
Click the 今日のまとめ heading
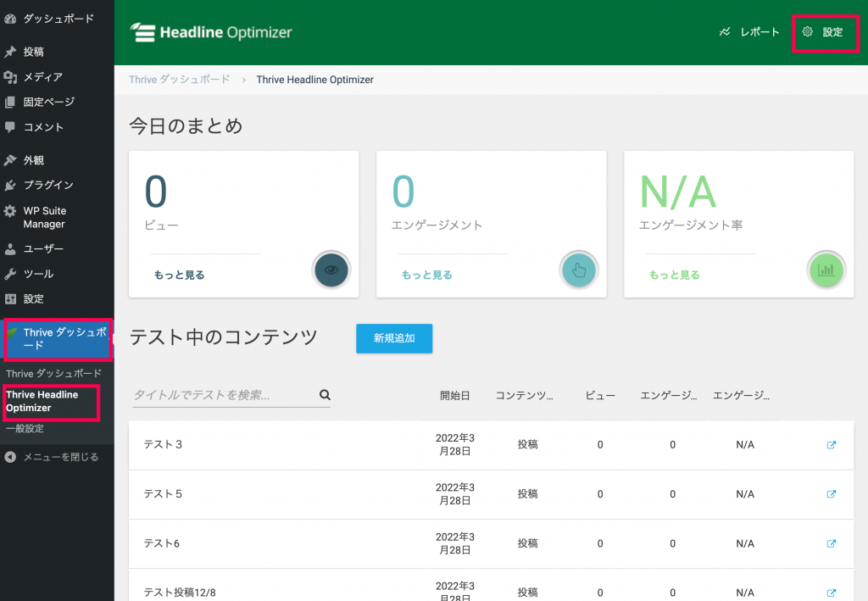[186, 125]
